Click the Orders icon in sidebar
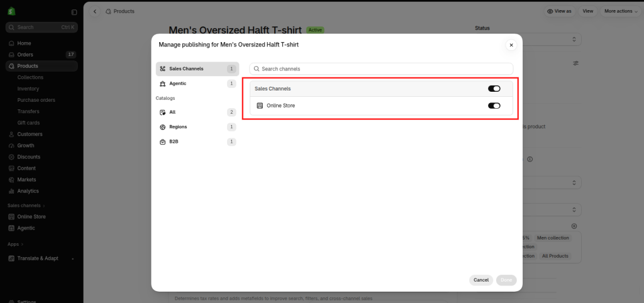 pyautogui.click(x=11, y=55)
